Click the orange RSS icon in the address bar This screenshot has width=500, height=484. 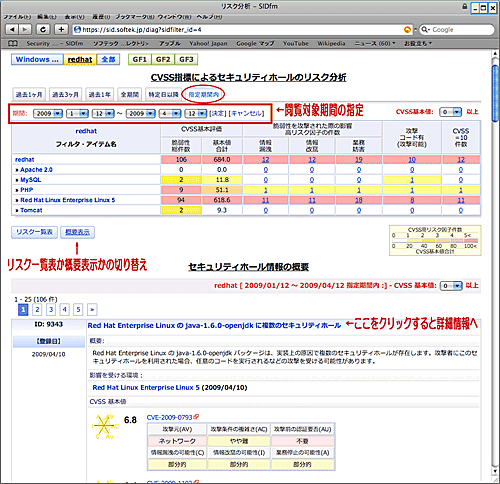pyautogui.click(x=407, y=30)
